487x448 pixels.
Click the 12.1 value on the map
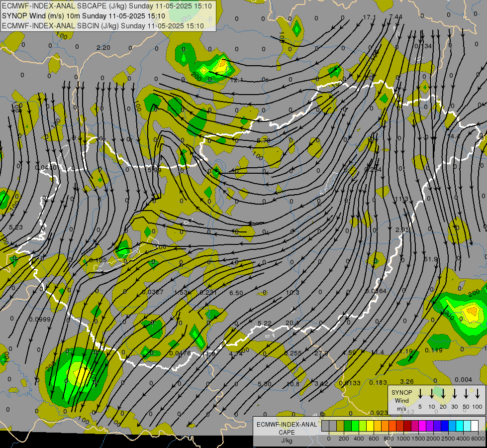pyautogui.click(x=237, y=80)
